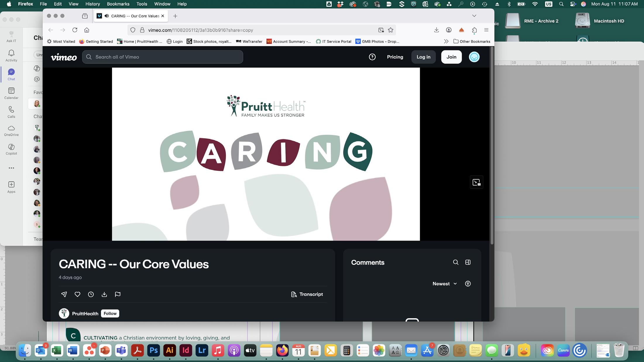Click the video download icon
The image size is (644, 362).
pyautogui.click(x=104, y=294)
